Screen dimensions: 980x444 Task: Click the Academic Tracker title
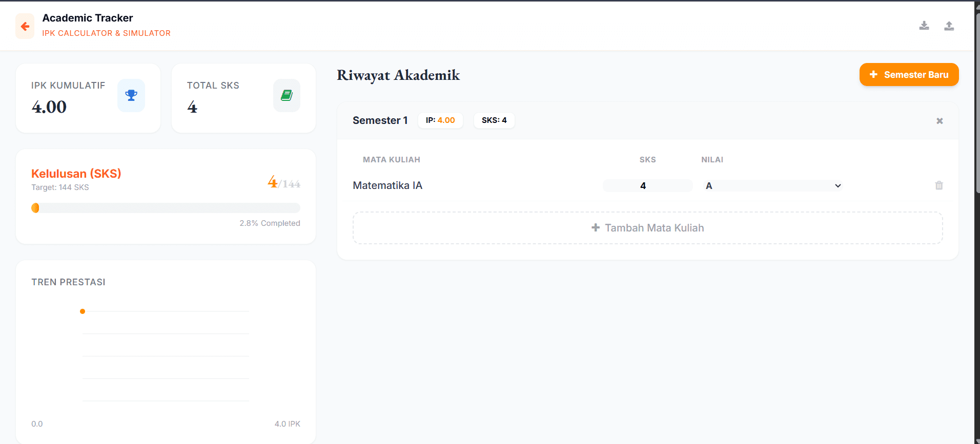click(88, 18)
